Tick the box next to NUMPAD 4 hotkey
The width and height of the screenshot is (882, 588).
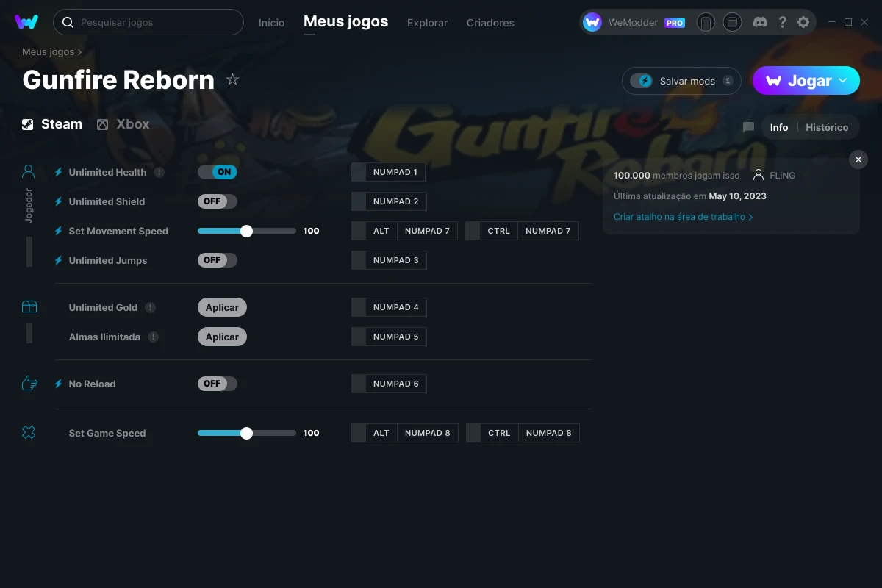point(359,307)
